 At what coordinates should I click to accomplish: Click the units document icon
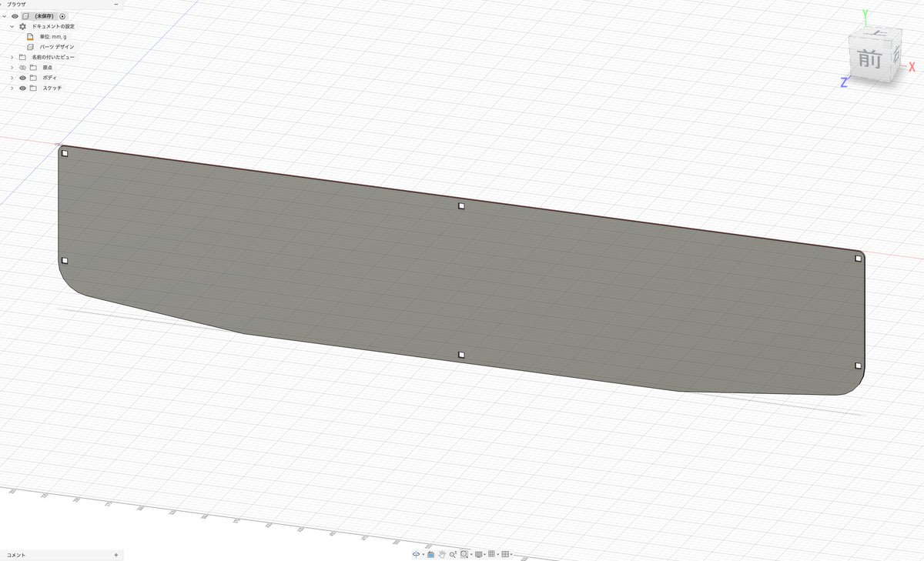click(x=30, y=37)
